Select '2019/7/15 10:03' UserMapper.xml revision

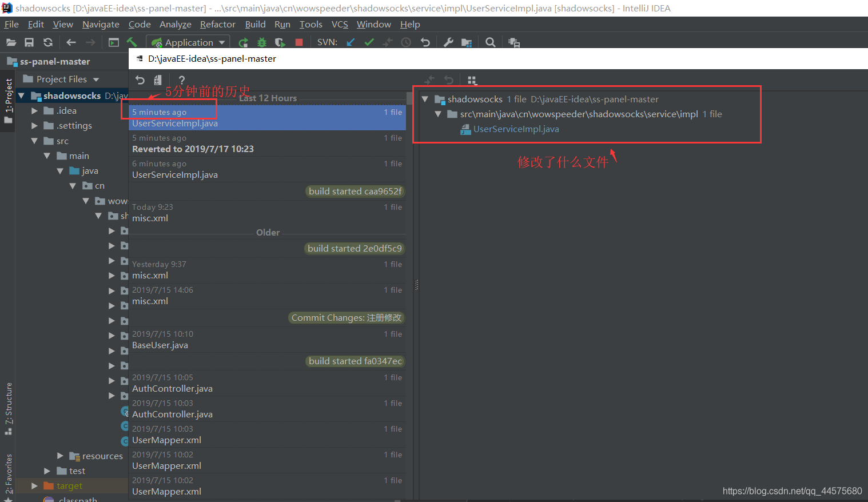tap(267, 435)
